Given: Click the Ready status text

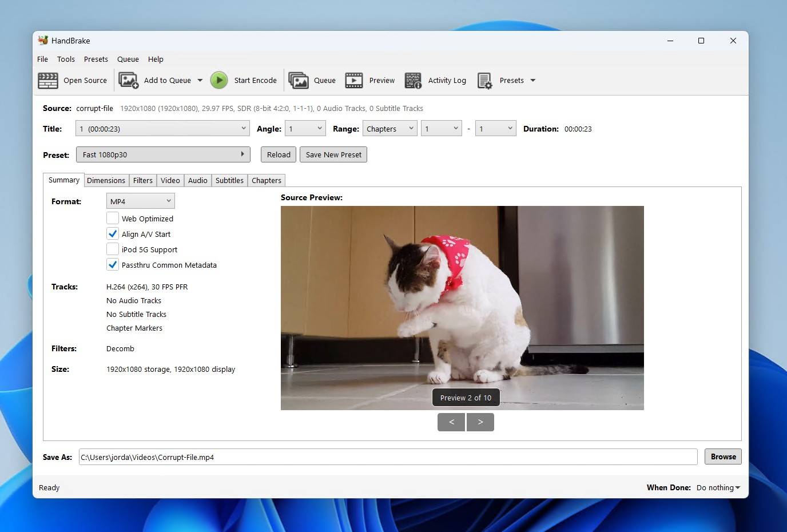Looking at the screenshot, I should (x=49, y=488).
